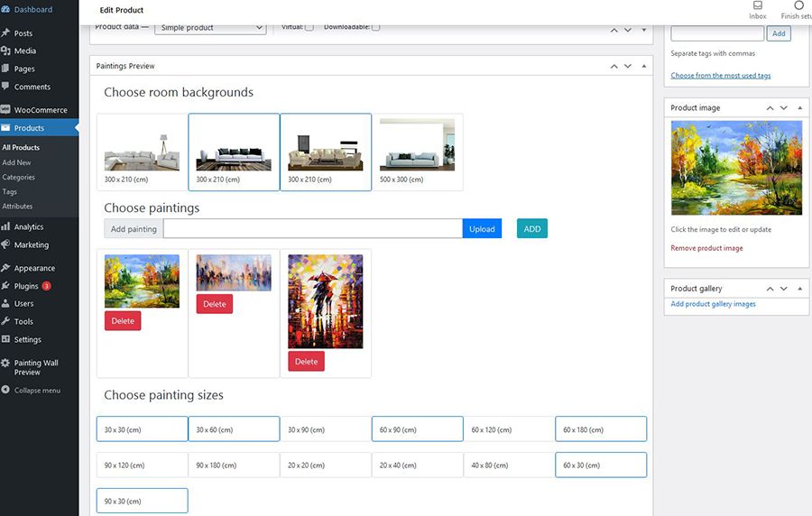
Task: Open Add New under Products
Action: [17, 163]
